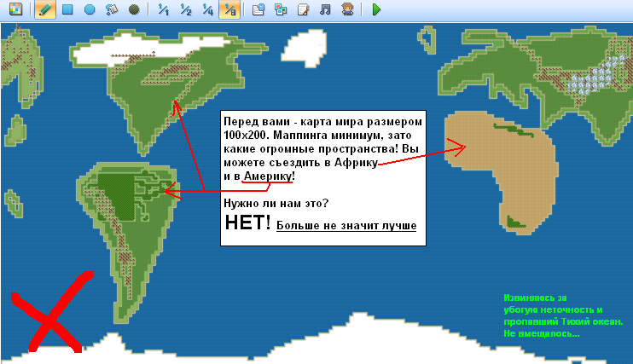The width and height of the screenshot is (633, 364).
Task: Select the Rectangle drawing tool
Action: pyautogui.click(x=67, y=10)
